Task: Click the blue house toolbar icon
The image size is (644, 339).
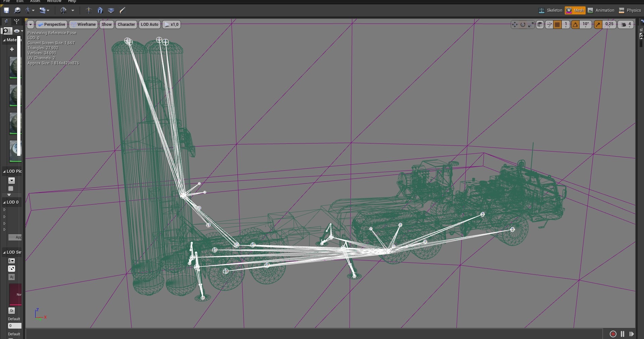Action: (x=100, y=10)
